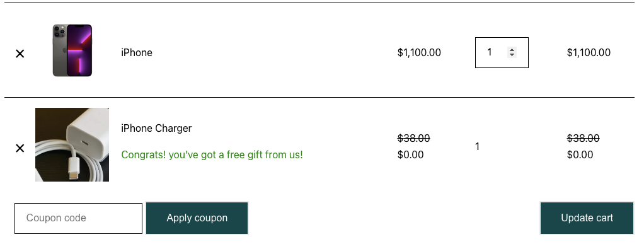Click the Update cart button

pyautogui.click(x=587, y=218)
